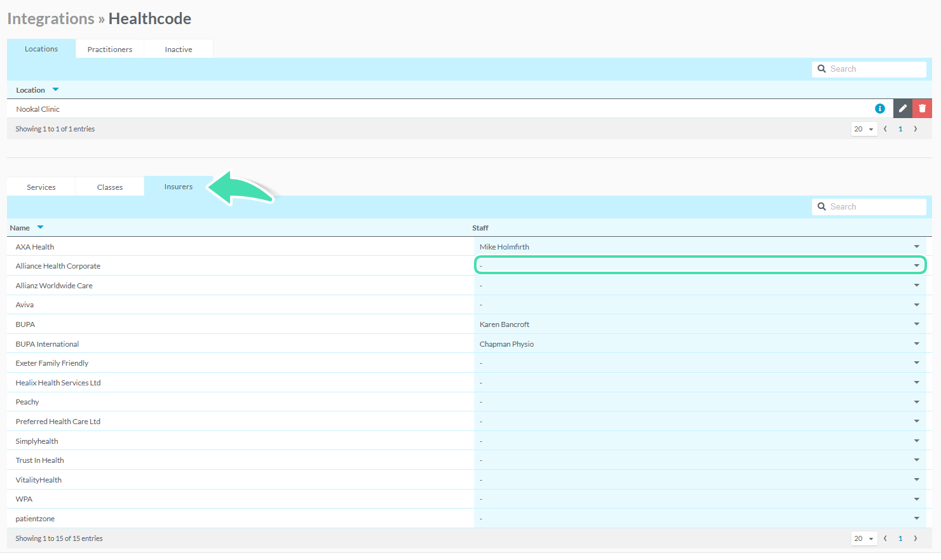This screenshot has height=560, width=941.
Task: Open locations page size dropdown showing 20
Action: click(x=864, y=129)
